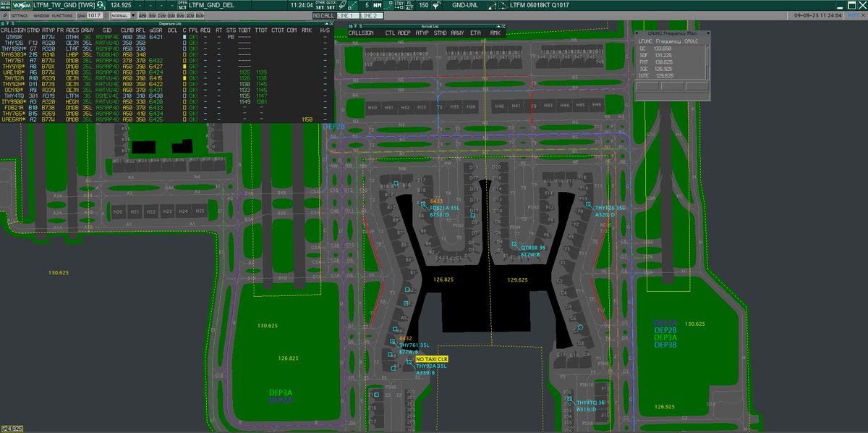Toggle the yellow C checkbox for THY92A
The image size is (868, 433).
pyautogui.click(x=184, y=77)
